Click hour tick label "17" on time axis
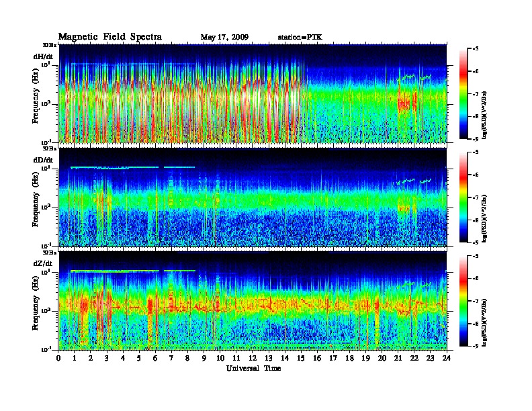Image resolution: width=532 pixels, height=411 pixels. [x=334, y=358]
